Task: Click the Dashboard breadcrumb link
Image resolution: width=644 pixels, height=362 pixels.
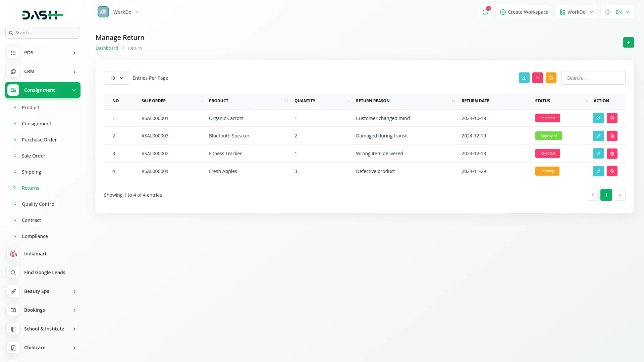Action: tap(107, 48)
